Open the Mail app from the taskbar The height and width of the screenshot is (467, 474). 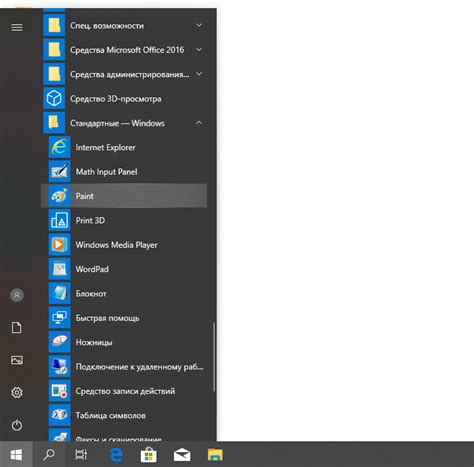pyautogui.click(x=182, y=455)
